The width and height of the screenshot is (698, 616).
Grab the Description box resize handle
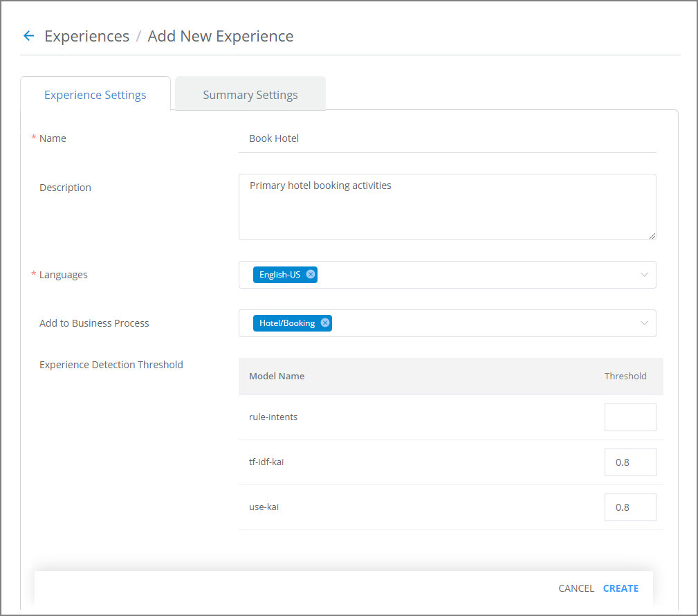[652, 236]
